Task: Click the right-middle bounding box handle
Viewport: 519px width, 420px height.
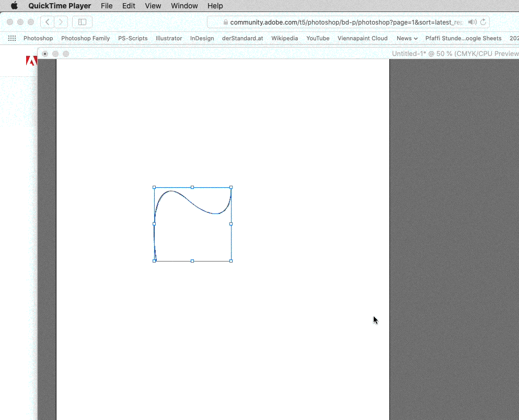Action: (x=231, y=224)
